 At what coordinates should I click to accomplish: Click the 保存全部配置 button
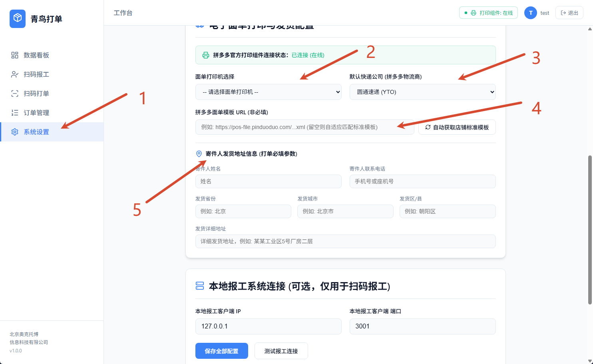click(222, 351)
